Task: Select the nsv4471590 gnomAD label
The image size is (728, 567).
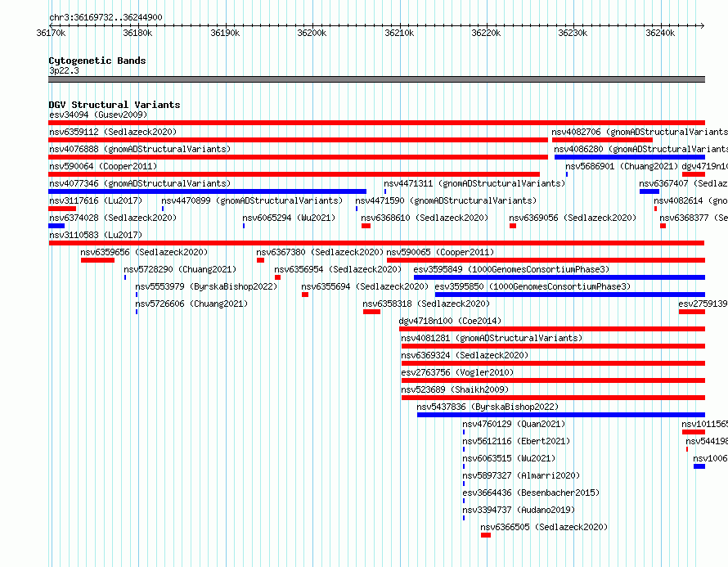Action: click(446, 200)
